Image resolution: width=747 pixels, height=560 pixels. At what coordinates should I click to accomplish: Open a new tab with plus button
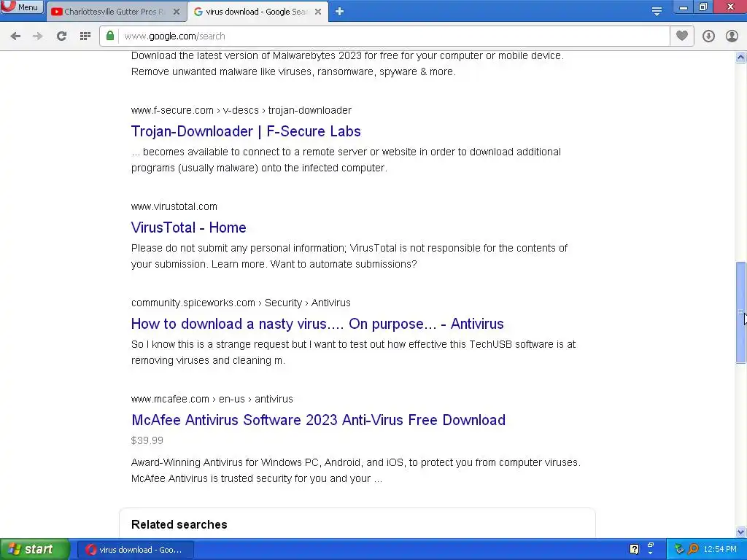pyautogui.click(x=339, y=12)
